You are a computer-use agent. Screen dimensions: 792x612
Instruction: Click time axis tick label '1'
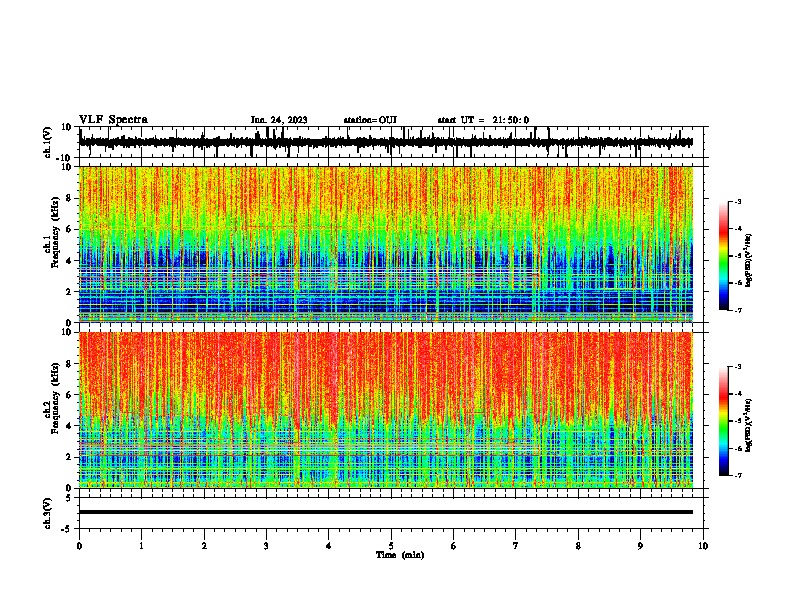point(142,546)
